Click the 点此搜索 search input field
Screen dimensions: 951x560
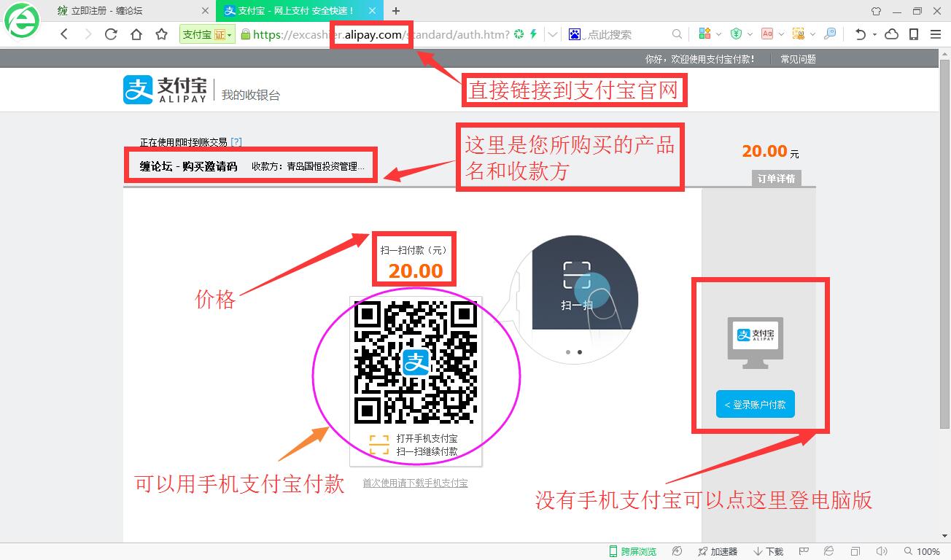coord(627,34)
